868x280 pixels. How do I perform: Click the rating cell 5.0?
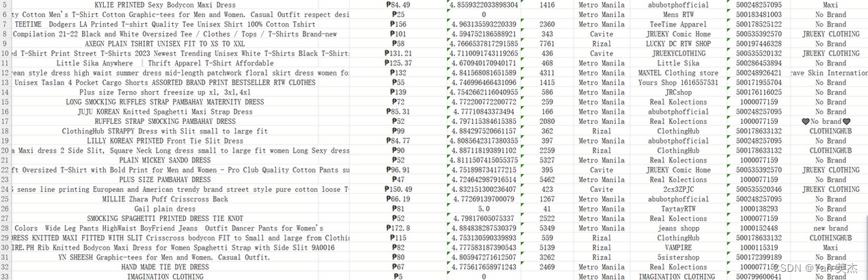[484, 209]
